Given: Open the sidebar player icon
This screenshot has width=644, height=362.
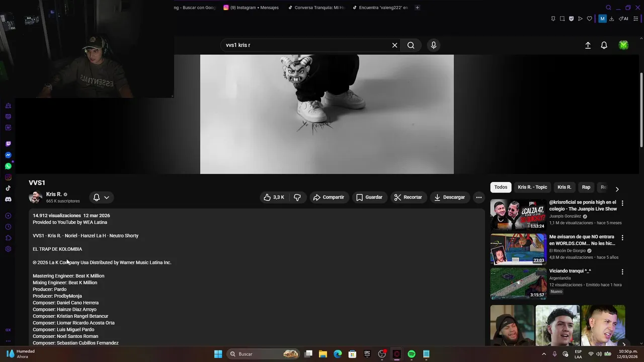Looking at the screenshot, I should point(8,216).
